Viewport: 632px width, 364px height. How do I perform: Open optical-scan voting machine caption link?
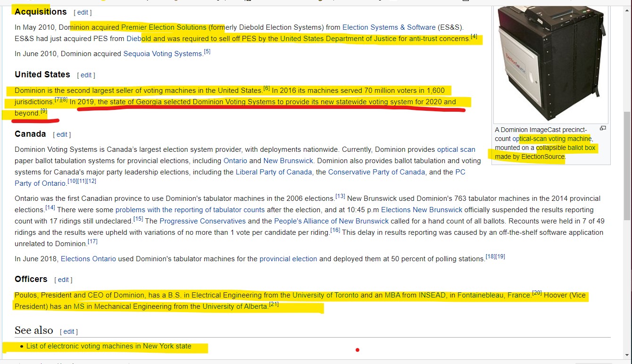point(552,139)
